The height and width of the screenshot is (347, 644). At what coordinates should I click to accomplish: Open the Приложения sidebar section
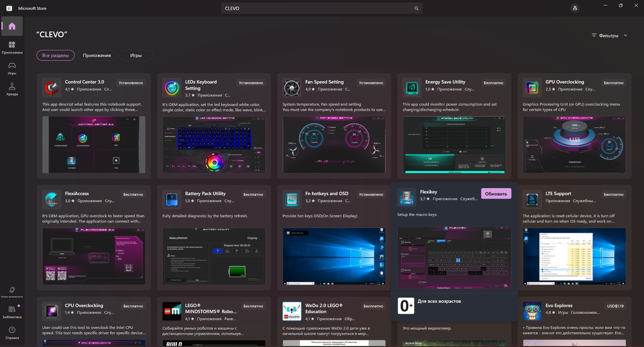(x=12, y=48)
